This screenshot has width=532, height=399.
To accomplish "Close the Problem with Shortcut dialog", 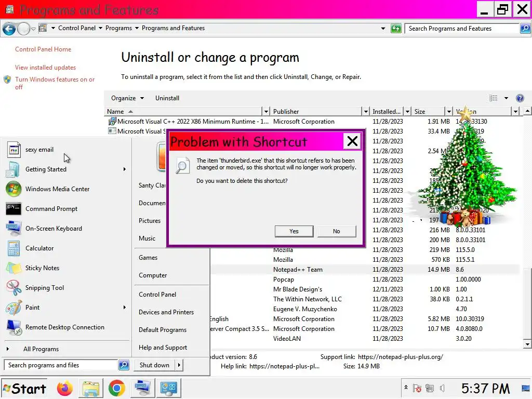I will pos(352,141).
